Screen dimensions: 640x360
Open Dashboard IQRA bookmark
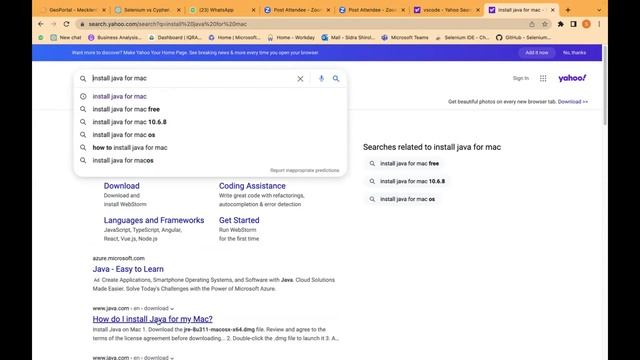tap(175, 37)
